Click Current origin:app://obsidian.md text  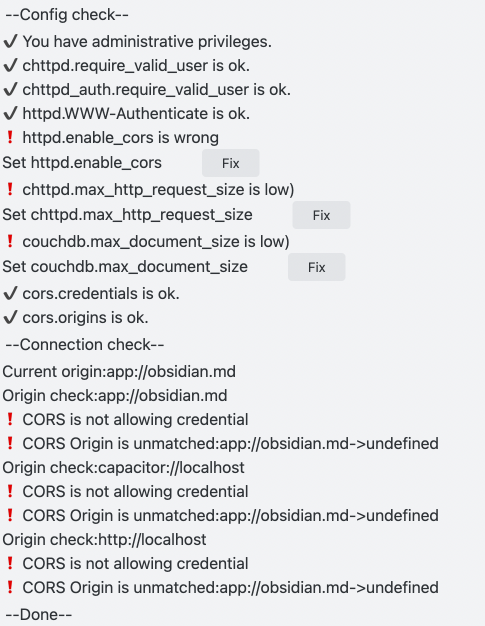coord(119,372)
